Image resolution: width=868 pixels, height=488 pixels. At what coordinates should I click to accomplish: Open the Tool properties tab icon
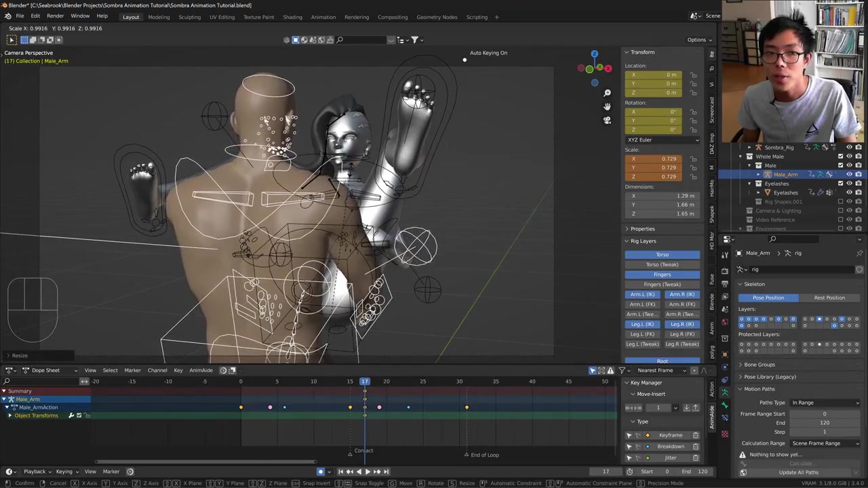[x=725, y=253]
